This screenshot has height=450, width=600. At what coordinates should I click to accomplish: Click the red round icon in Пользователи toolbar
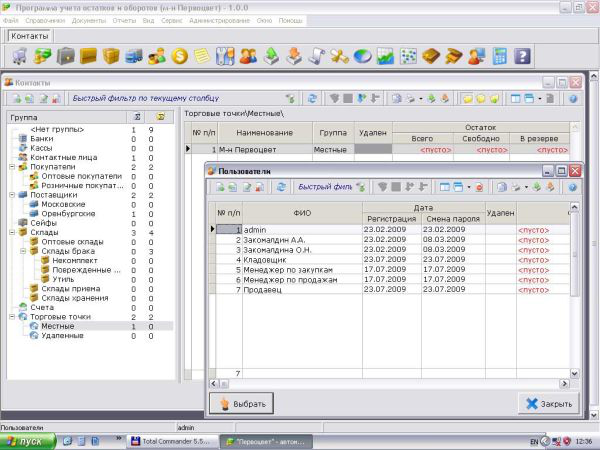[x=479, y=187]
